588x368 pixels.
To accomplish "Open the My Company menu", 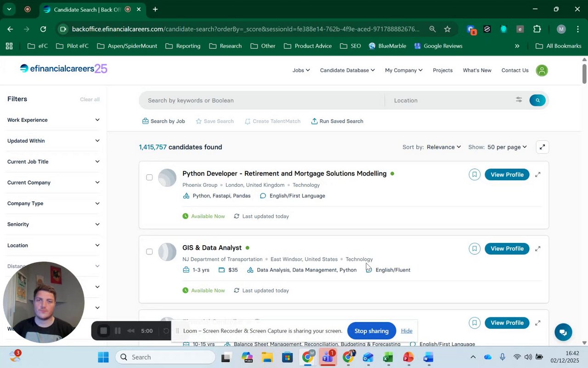I will coord(403,70).
